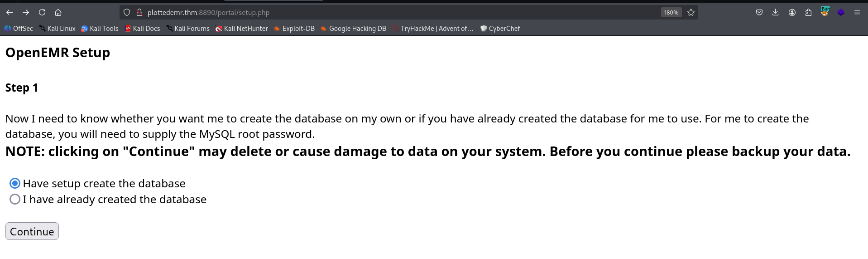Show site security info padlock
The height and width of the screenshot is (259, 868).
coord(139,12)
